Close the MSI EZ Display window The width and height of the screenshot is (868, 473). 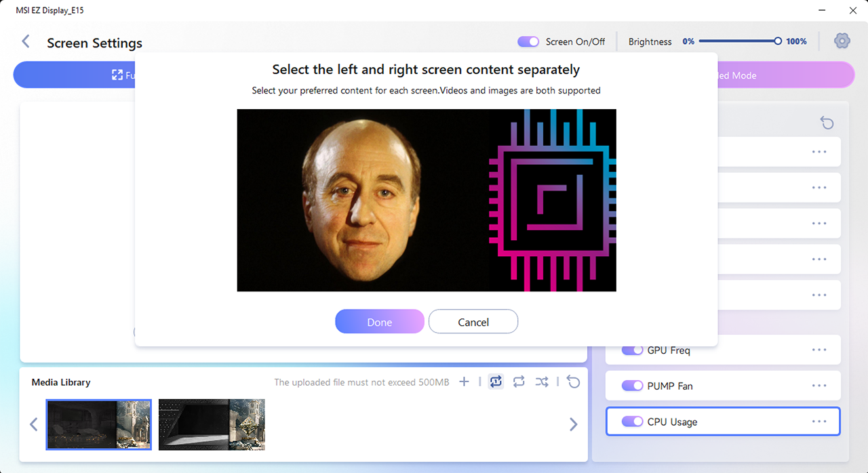[x=852, y=10]
